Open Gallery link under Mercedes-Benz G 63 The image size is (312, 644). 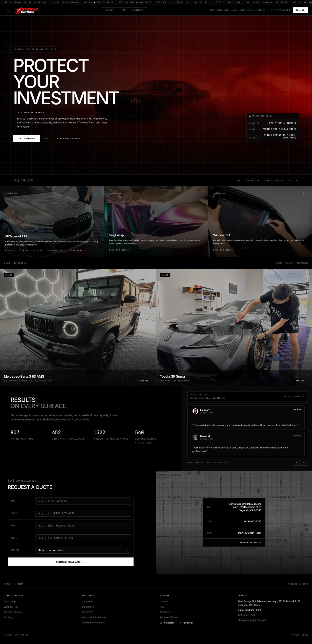pos(145,381)
